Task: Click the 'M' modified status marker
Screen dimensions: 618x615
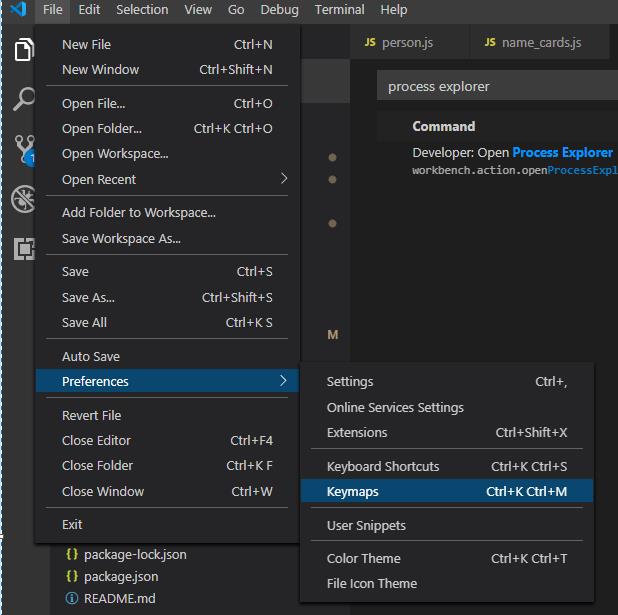Action: click(x=332, y=335)
